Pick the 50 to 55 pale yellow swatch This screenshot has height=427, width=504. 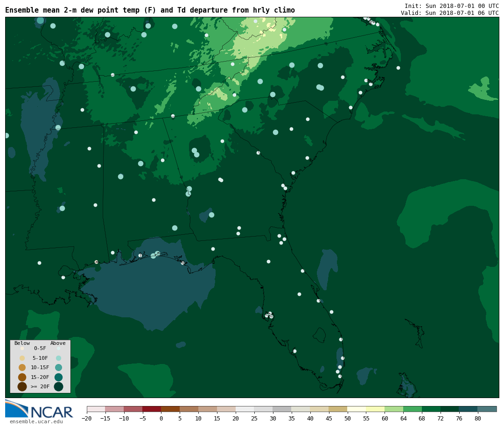pyautogui.click(x=357, y=409)
